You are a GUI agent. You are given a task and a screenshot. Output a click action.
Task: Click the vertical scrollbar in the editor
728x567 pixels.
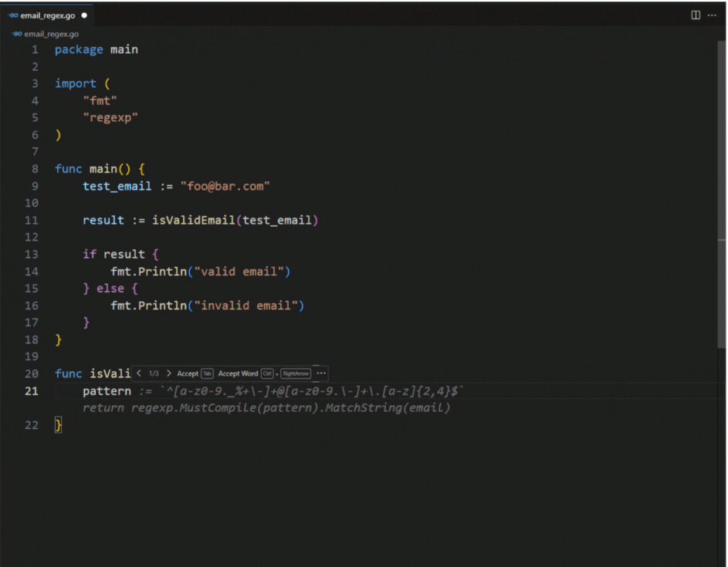[x=722, y=193]
